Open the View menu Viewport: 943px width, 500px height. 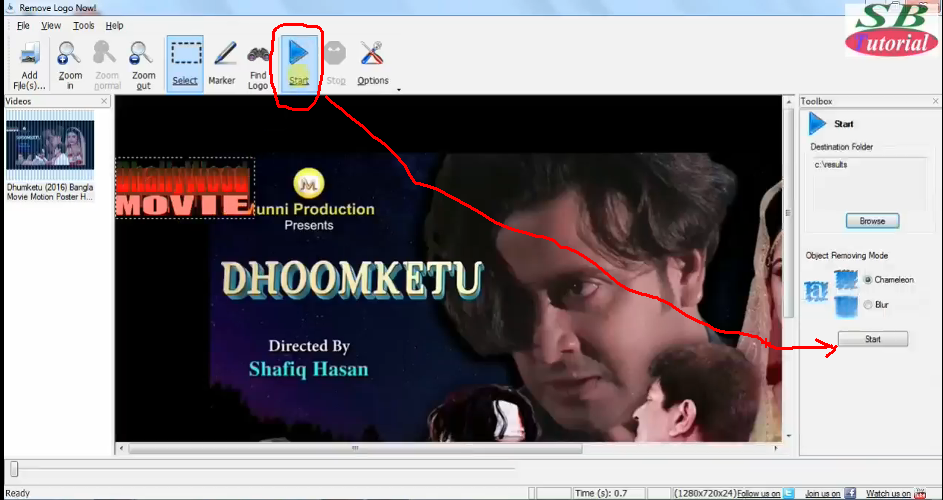coord(51,25)
